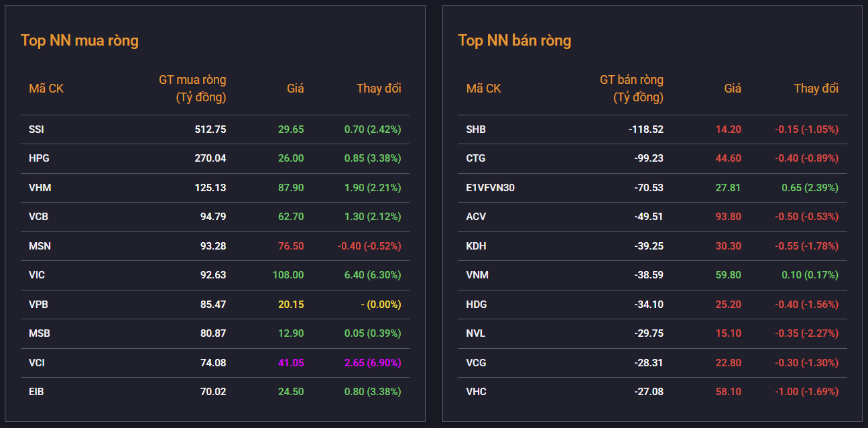
Task: Click SHB change "-0.15 (-1.05%)"
Action: [x=807, y=129]
